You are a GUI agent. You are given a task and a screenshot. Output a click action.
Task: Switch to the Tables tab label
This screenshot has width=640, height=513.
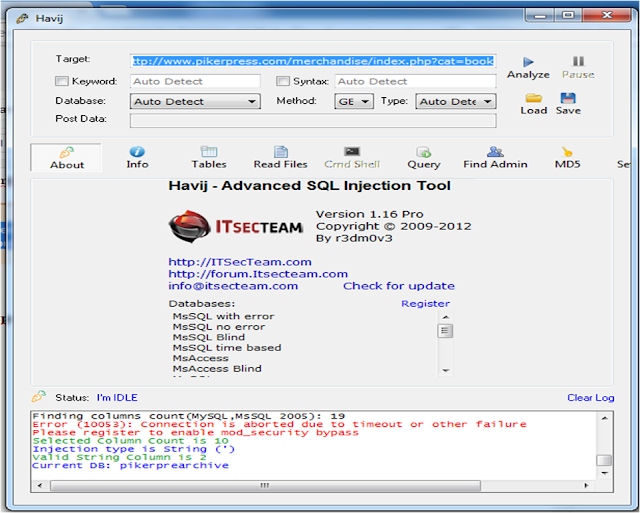[209, 164]
